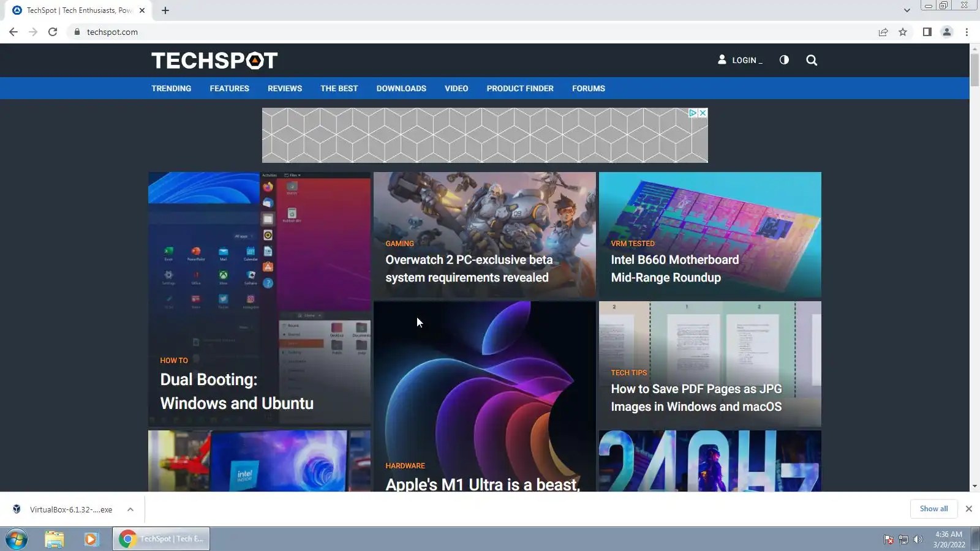Click the TECH TIPS category label
Screen dimensions: 980x551
628,372
